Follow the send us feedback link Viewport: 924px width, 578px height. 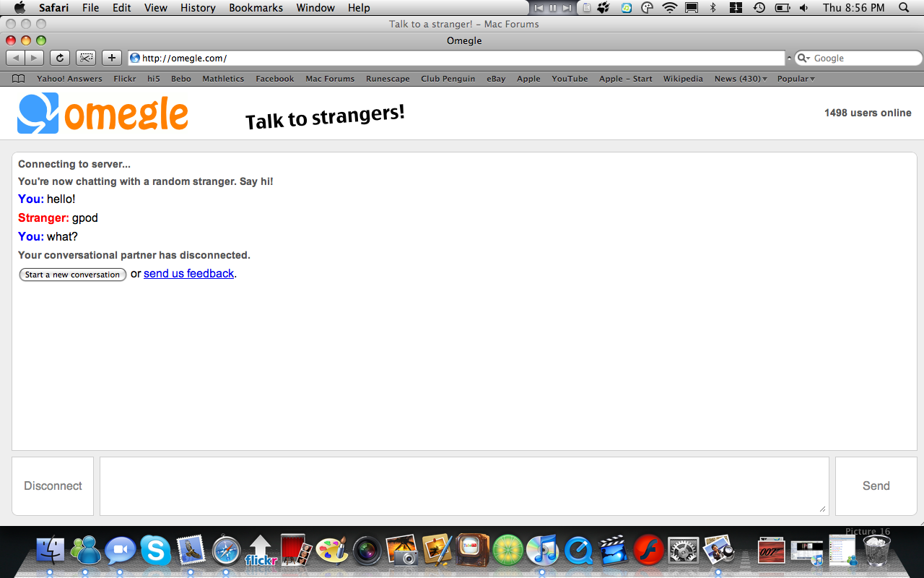(189, 274)
